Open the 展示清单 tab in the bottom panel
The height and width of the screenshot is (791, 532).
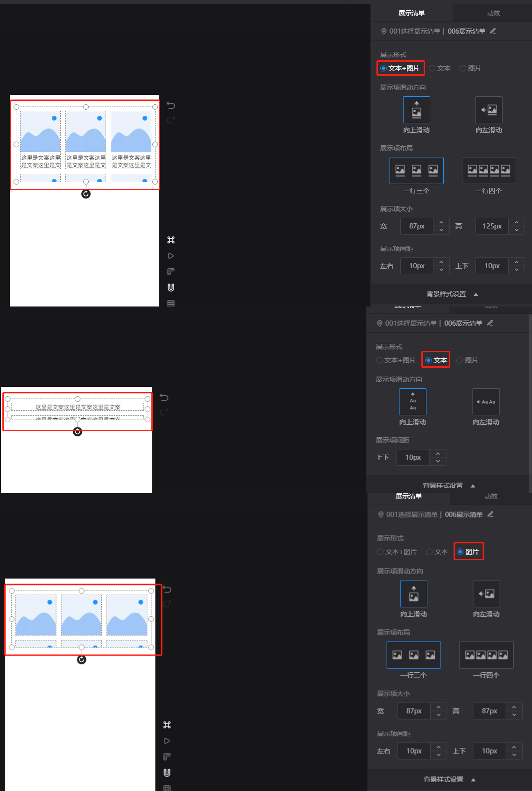point(409,496)
